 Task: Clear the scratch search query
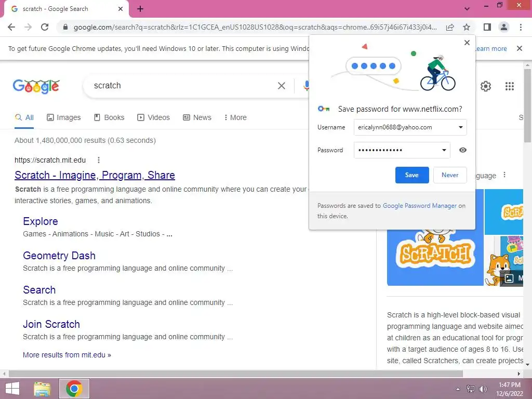coord(281,86)
